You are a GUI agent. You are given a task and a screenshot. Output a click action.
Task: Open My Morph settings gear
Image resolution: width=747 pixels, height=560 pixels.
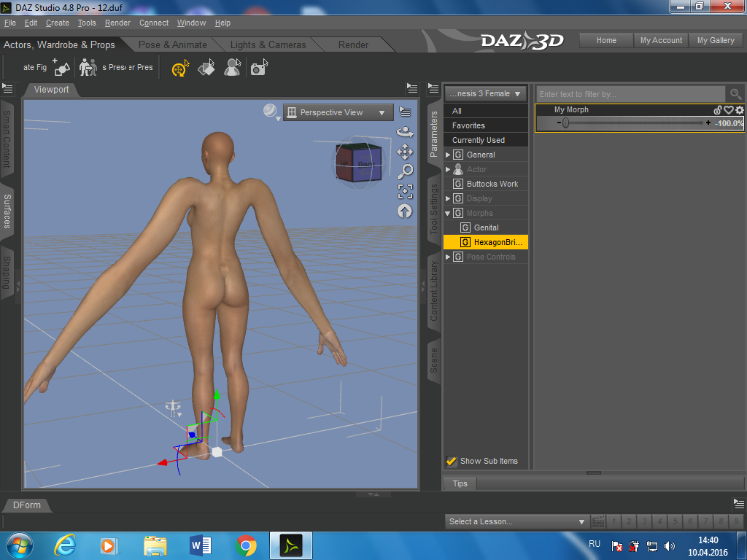(x=739, y=110)
